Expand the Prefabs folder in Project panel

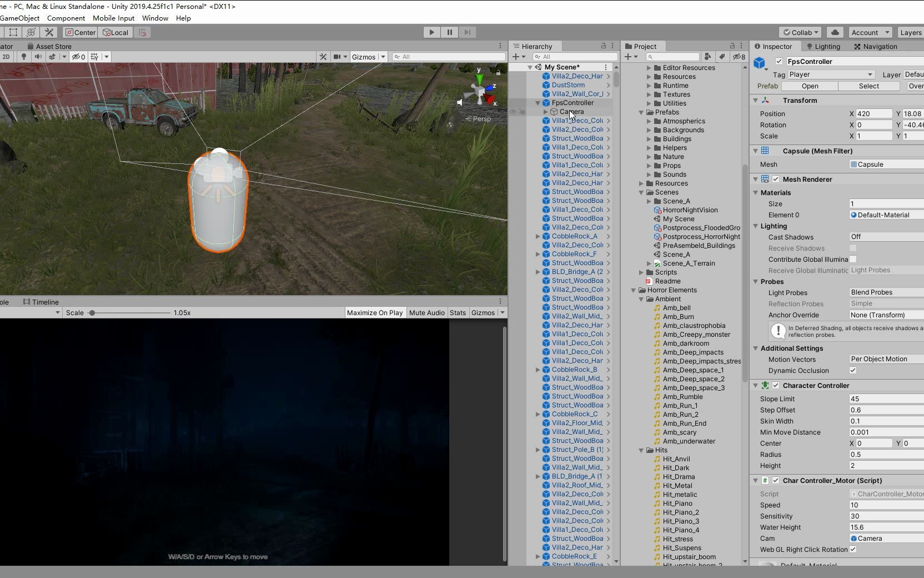point(642,112)
